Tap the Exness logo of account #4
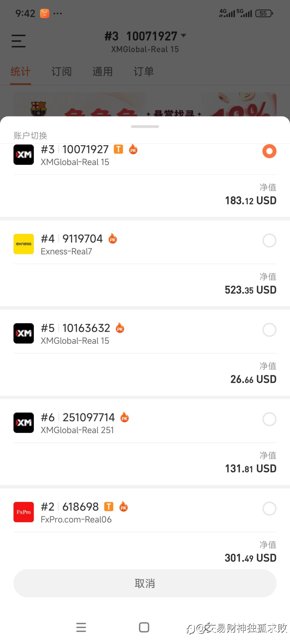Screen dimensions: 290x644 point(24,244)
